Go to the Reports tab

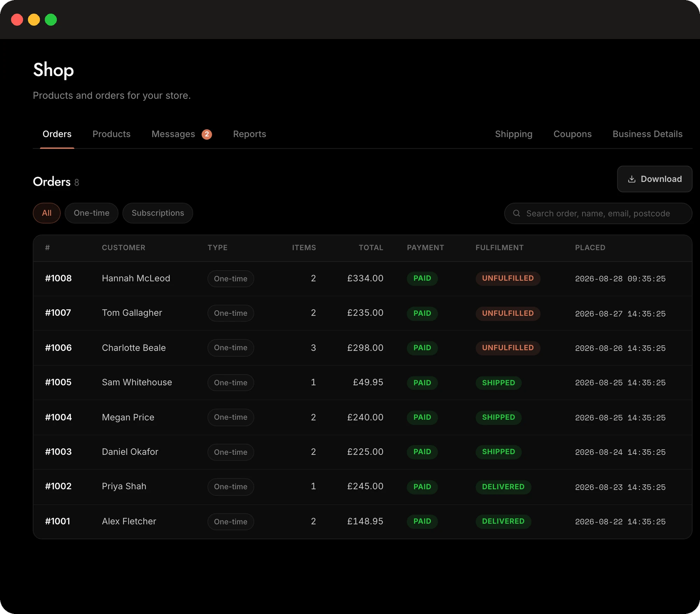pyautogui.click(x=250, y=134)
